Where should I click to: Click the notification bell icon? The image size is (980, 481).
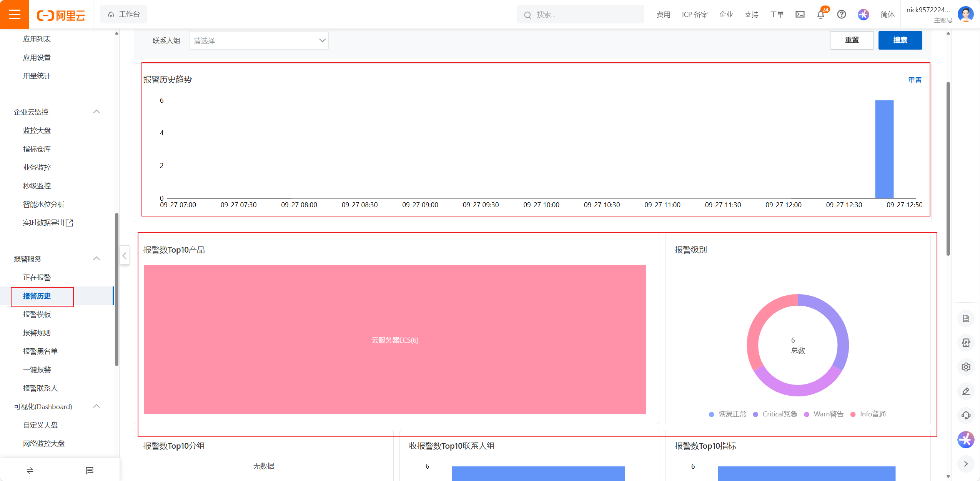[x=820, y=15]
